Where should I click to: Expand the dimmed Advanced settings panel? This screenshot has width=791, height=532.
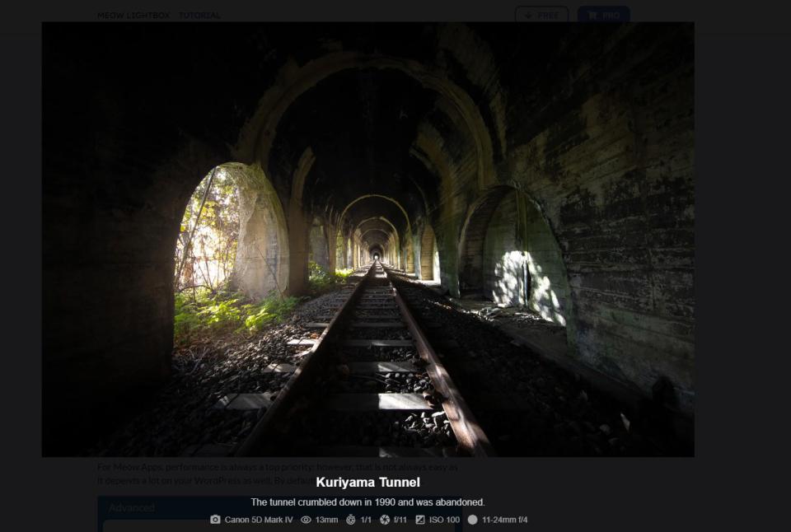click(132, 508)
